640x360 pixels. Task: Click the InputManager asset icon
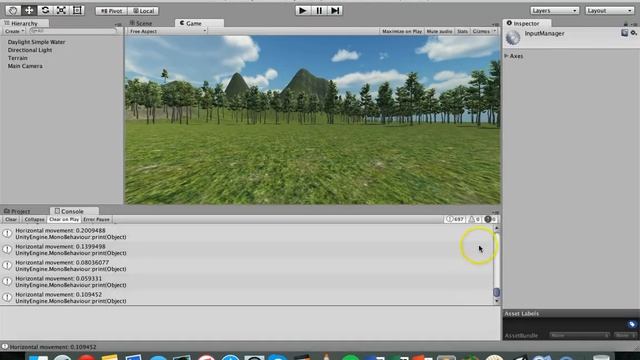click(x=513, y=38)
